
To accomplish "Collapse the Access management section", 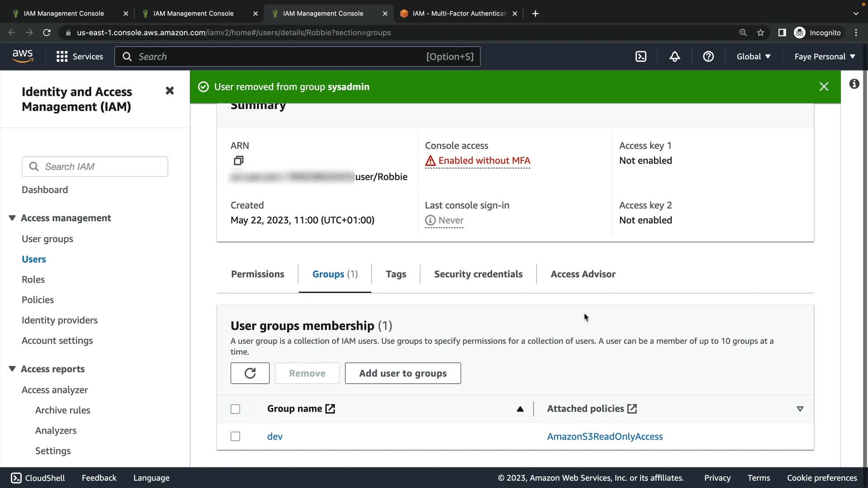I will click(12, 218).
